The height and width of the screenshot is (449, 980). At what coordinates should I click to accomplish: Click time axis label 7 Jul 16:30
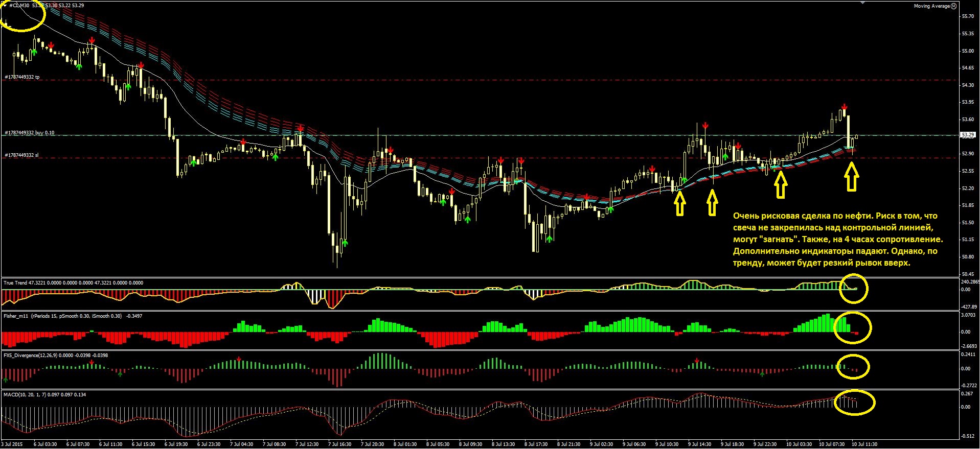(x=339, y=444)
